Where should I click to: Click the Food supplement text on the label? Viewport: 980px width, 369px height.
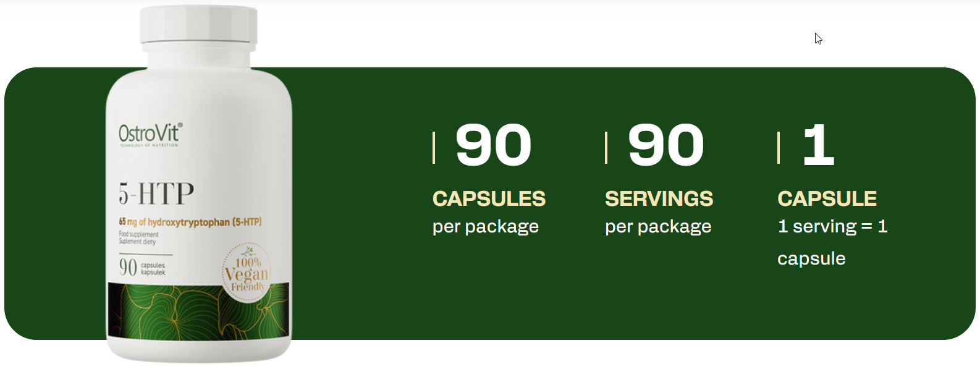pos(139,234)
